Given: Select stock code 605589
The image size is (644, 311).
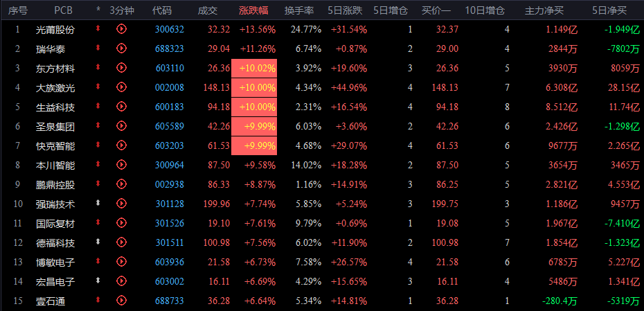Looking at the screenshot, I should click(x=170, y=127).
